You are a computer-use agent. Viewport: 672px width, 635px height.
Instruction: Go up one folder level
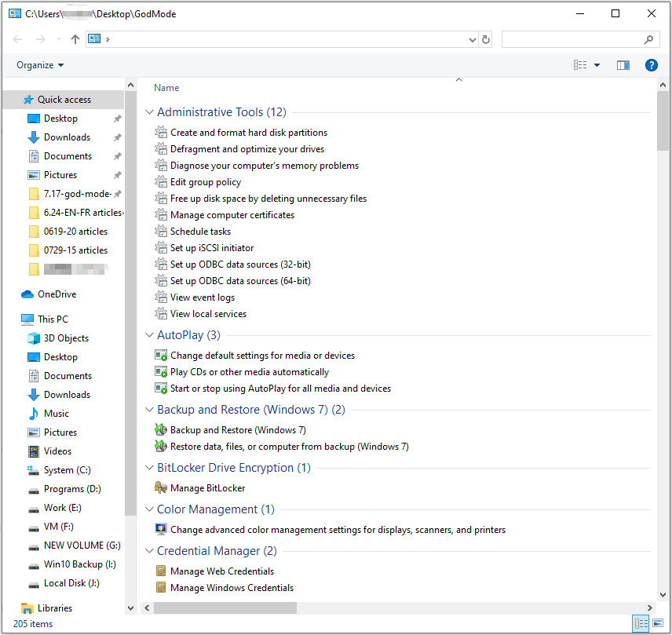click(75, 39)
